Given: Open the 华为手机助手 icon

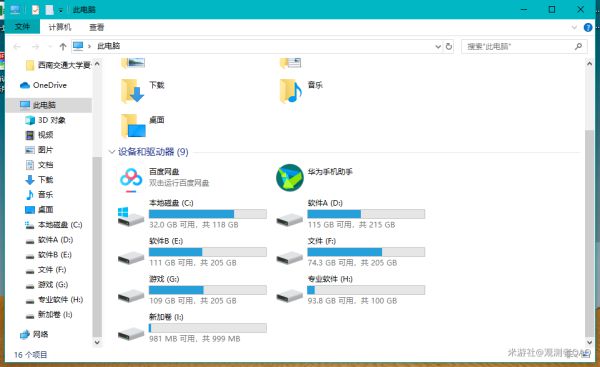Looking at the screenshot, I should pyautogui.click(x=290, y=178).
